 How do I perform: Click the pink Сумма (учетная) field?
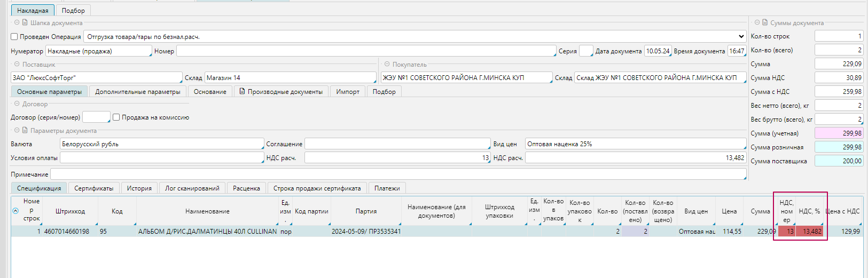point(839,133)
